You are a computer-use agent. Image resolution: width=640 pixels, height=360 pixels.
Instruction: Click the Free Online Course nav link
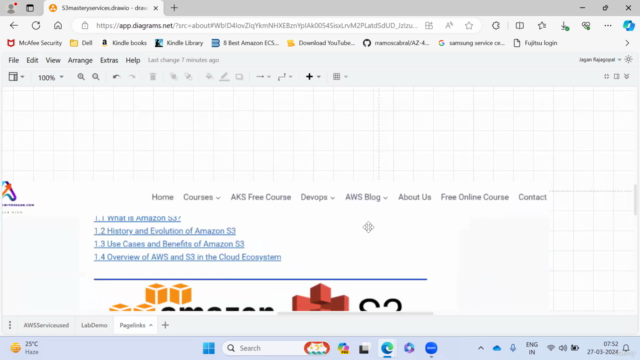[x=475, y=197]
